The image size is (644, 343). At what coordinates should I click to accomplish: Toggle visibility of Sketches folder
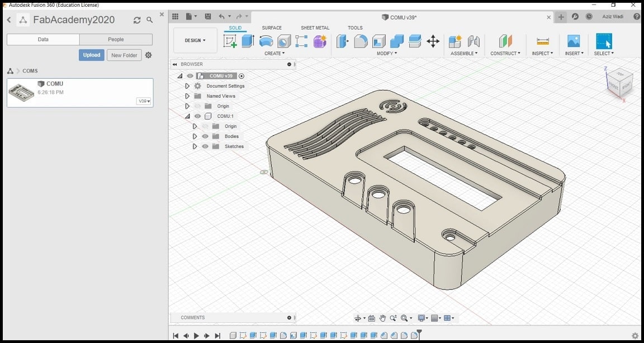tap(205, 146)
